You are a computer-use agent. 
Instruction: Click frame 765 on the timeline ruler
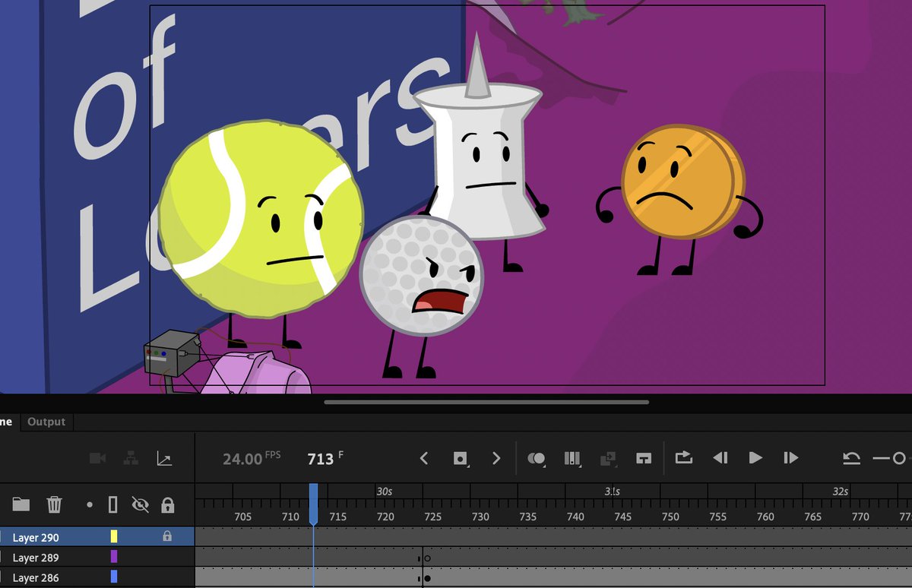[812, 517]
